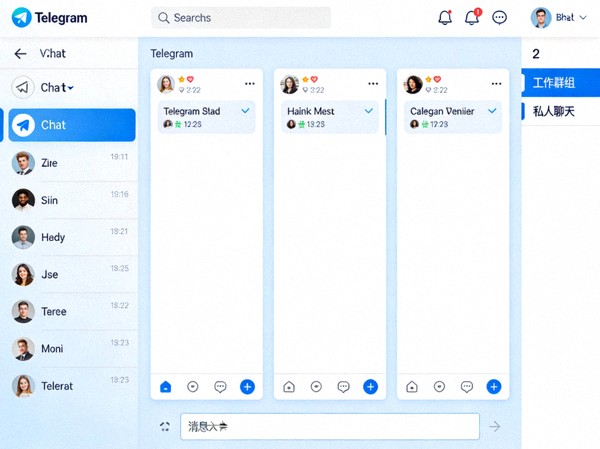This screenshot has width=600, height=449.
Task: Click the avatar on the Calegan Veniier card
Action: [413, 84]
